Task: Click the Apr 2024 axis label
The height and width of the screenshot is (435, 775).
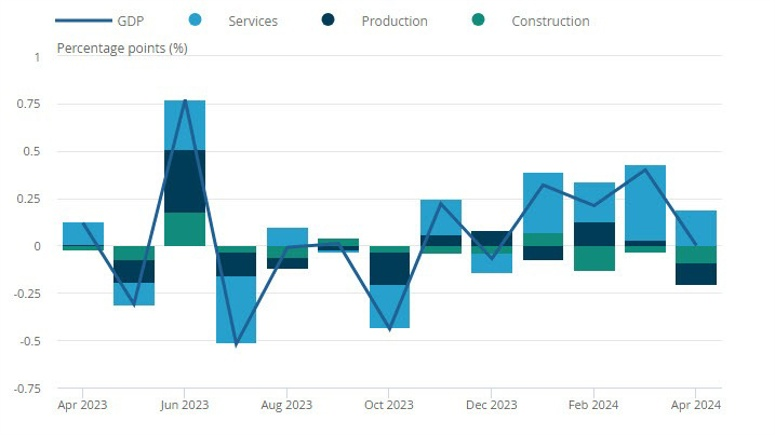Action: (695, 405)
